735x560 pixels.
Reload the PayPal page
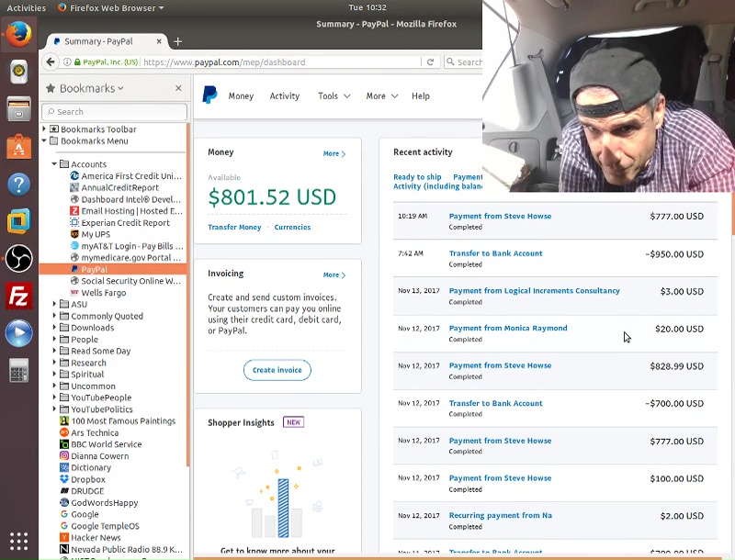(430, 62)
